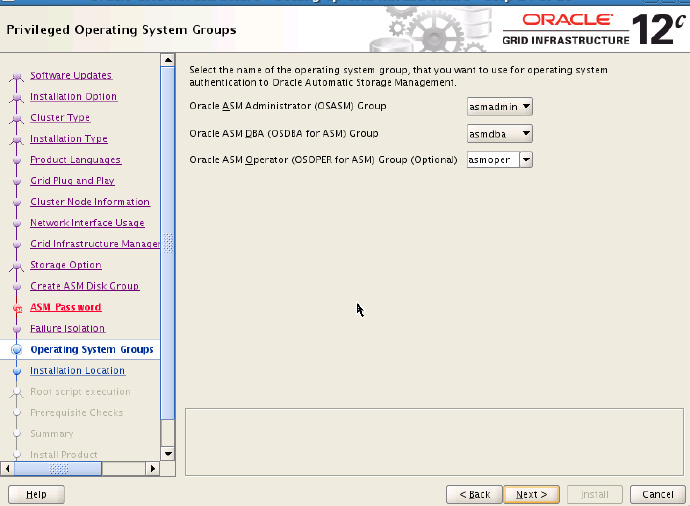Click the sidebar horizontal scrollbar thumb
The width and height of the screenshot is (690, 506).
pos(58,469)
